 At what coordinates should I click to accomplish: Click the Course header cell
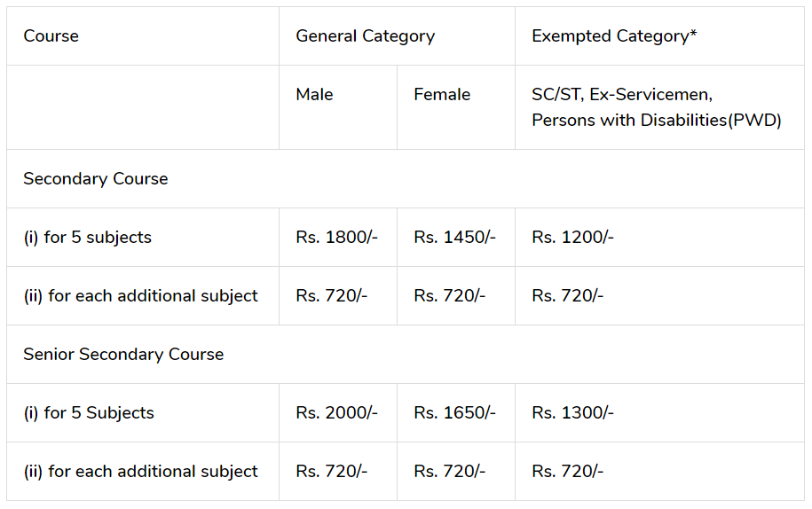pyautogui.click(x=143, y=36)
